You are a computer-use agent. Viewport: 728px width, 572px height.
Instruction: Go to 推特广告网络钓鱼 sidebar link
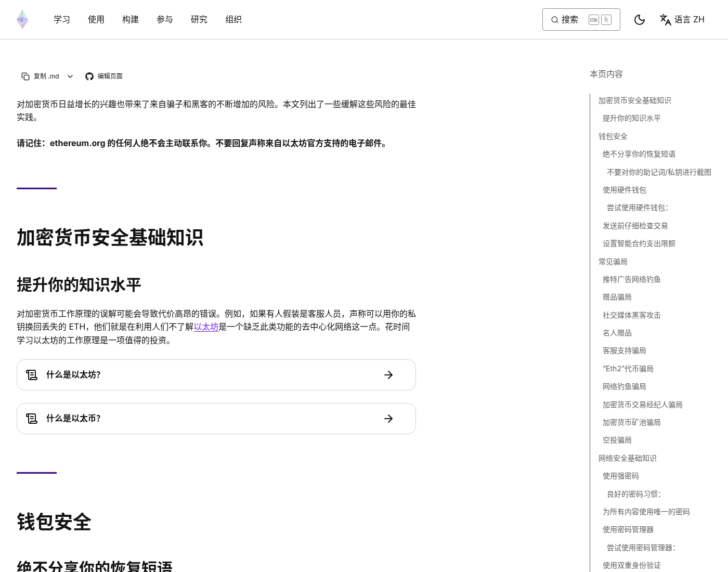click(x=631, y=280)
